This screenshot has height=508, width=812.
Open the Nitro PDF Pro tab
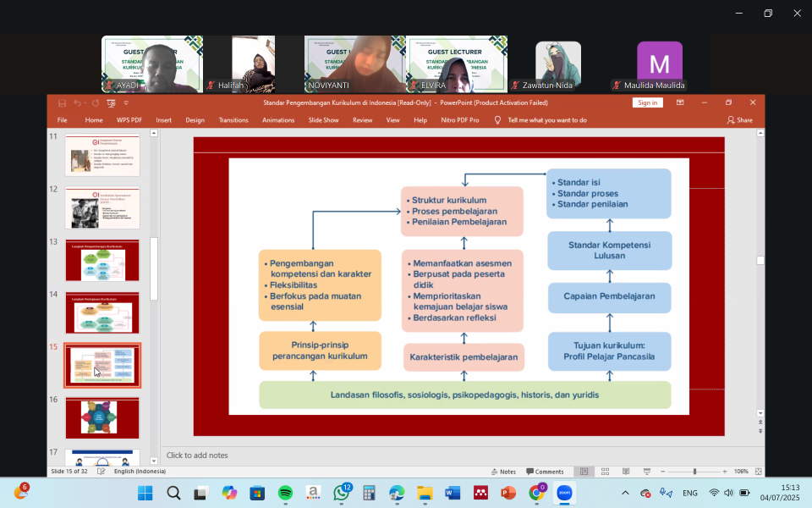coord(459,120)
